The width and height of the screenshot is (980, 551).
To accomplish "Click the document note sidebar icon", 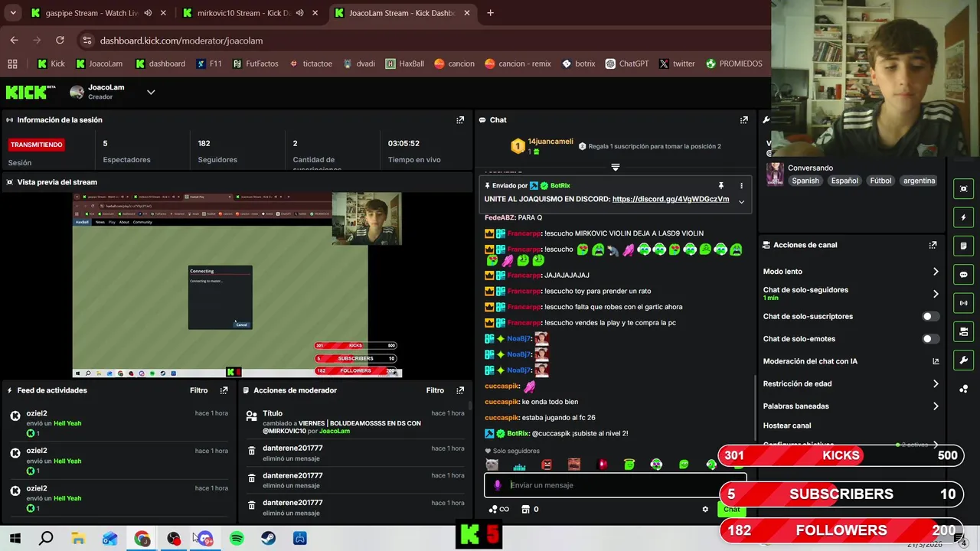I will (x=963, y=246).
